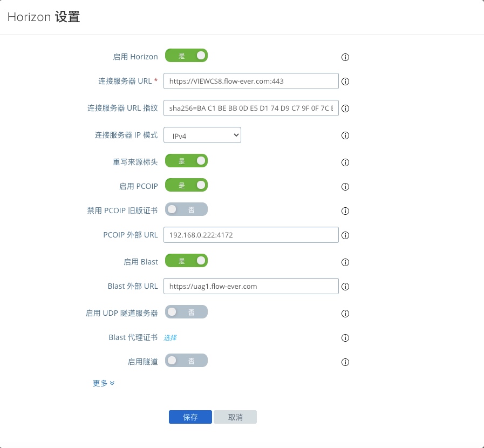Open the IPv4 IP mode dropdown
The width and height of the screenshot is (484, 448).
pyautogui.click(x=202, y=135)
